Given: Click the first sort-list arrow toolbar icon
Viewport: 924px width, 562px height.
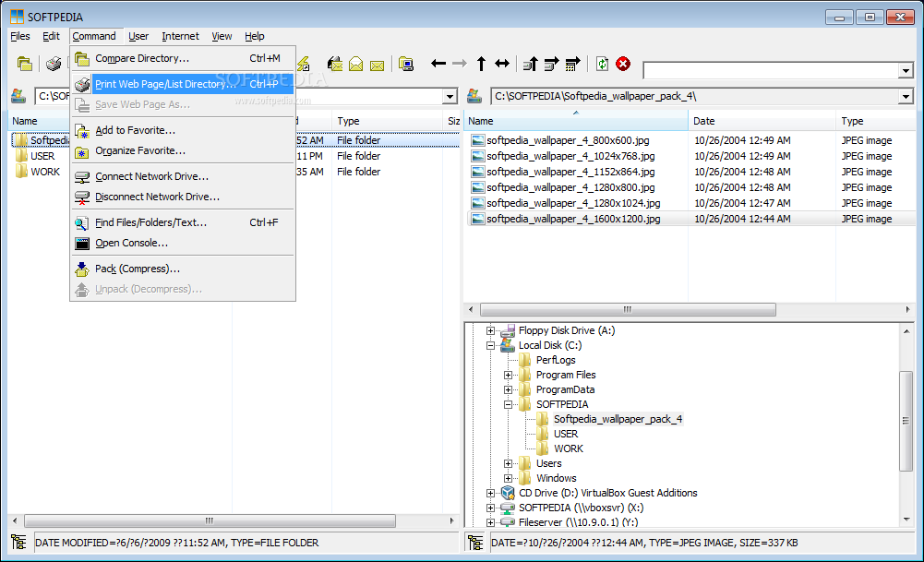Looking at the screenshot, I should point(531,64).
